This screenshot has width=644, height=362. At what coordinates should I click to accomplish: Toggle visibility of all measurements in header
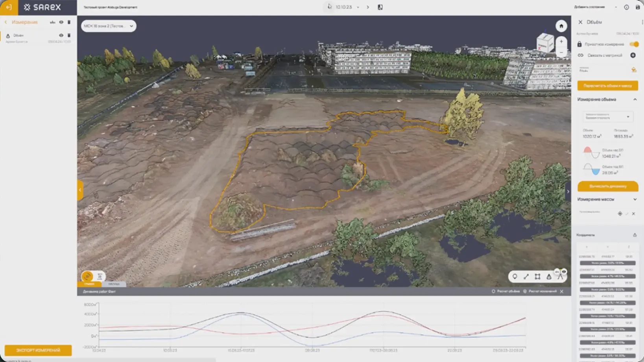click(x=61, y=22)
